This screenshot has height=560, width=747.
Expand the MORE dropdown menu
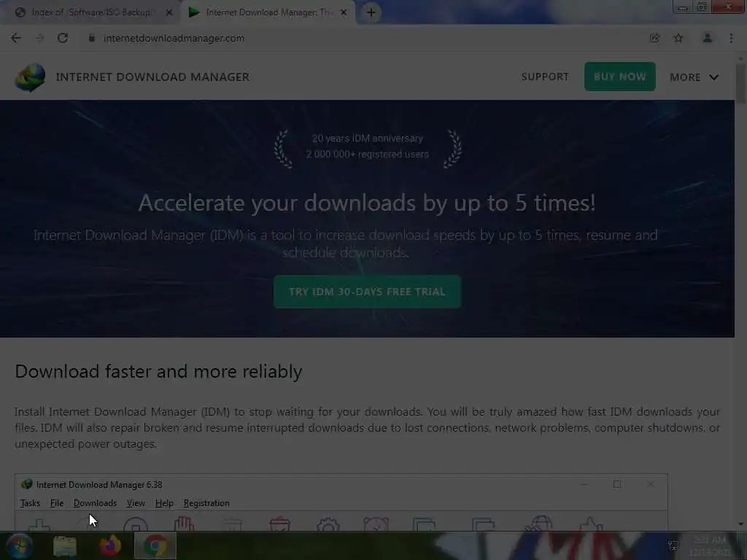(x=694, y=77)
